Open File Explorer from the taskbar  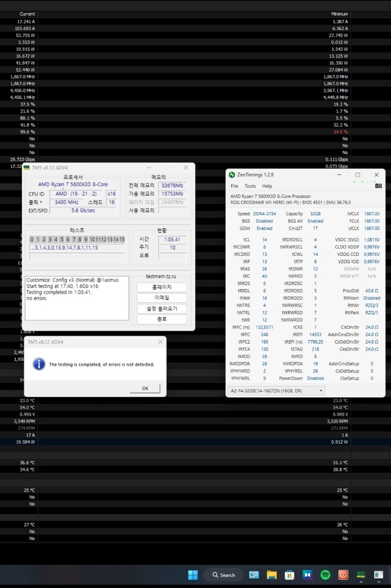coord(272,575)
